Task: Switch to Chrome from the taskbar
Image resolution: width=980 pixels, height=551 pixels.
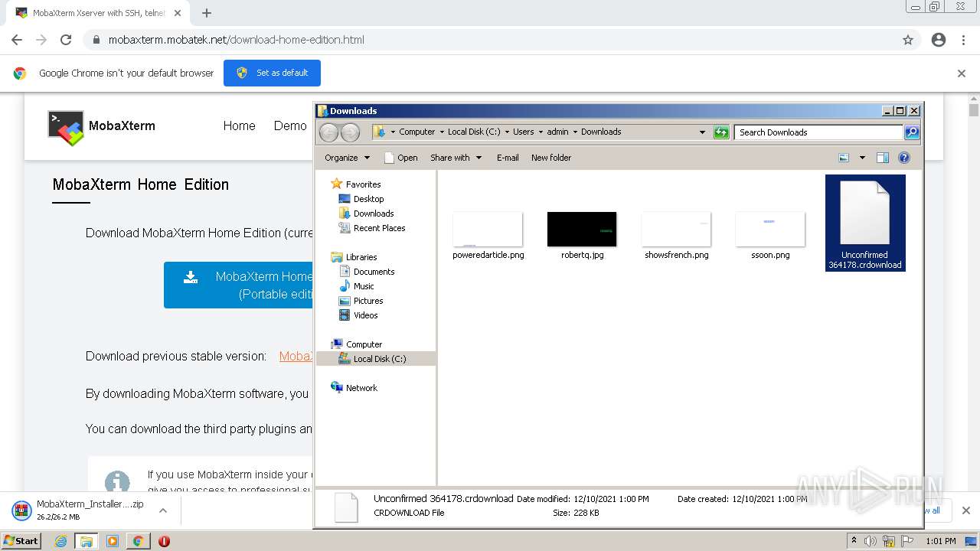Action: click(x=138, y=541)
